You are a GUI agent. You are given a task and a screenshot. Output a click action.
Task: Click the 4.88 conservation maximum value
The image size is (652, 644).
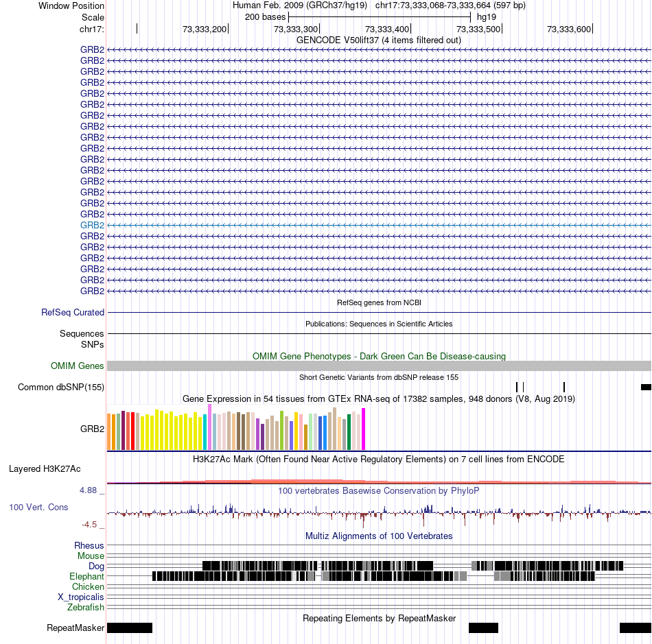click(x=88, y=490)
